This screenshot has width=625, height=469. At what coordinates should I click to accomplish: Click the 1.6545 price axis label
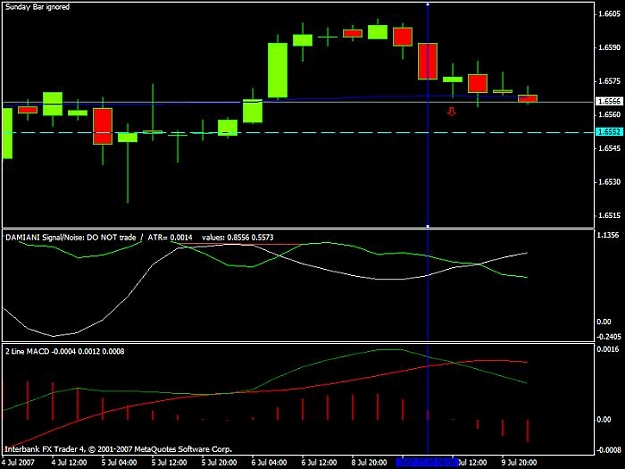pyautogui.click(x=609, y=148)
